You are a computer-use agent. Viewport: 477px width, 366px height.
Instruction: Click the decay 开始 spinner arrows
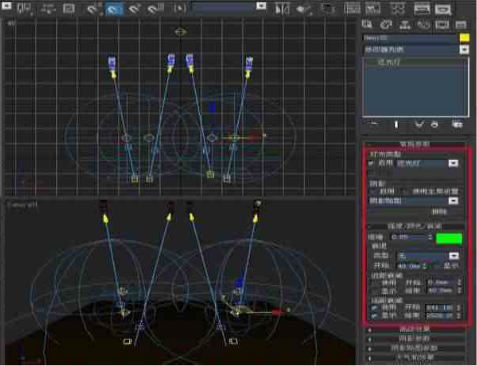point(424,266)
